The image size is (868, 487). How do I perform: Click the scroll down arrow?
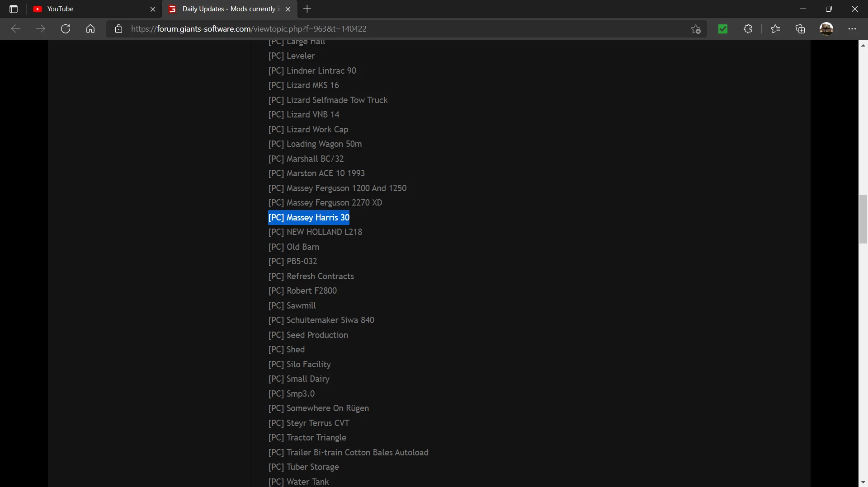click(863, 482)
